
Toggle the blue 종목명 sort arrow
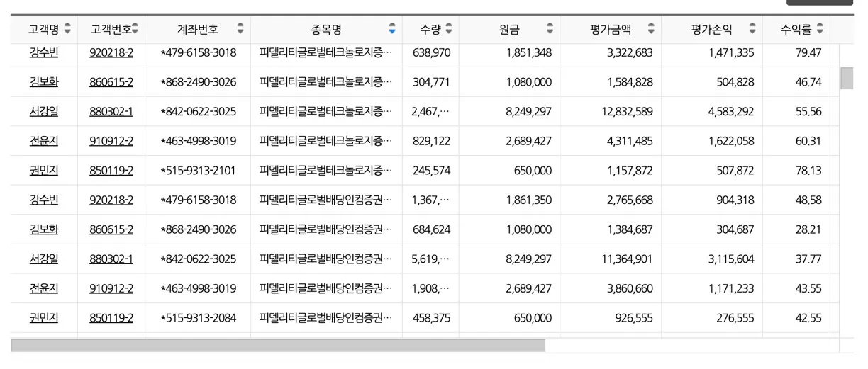[x=392, y=29]
